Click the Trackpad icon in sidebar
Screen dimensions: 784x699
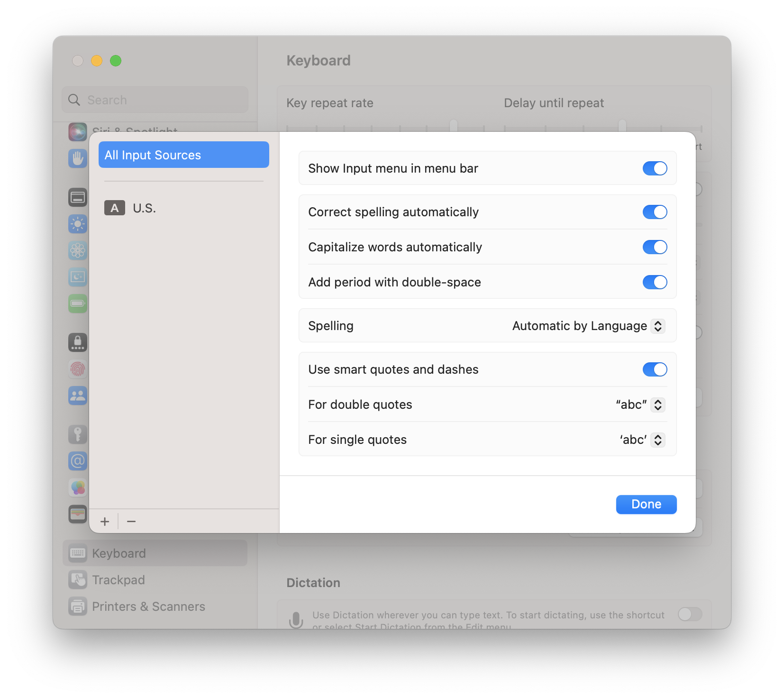(x=78, y=580)
